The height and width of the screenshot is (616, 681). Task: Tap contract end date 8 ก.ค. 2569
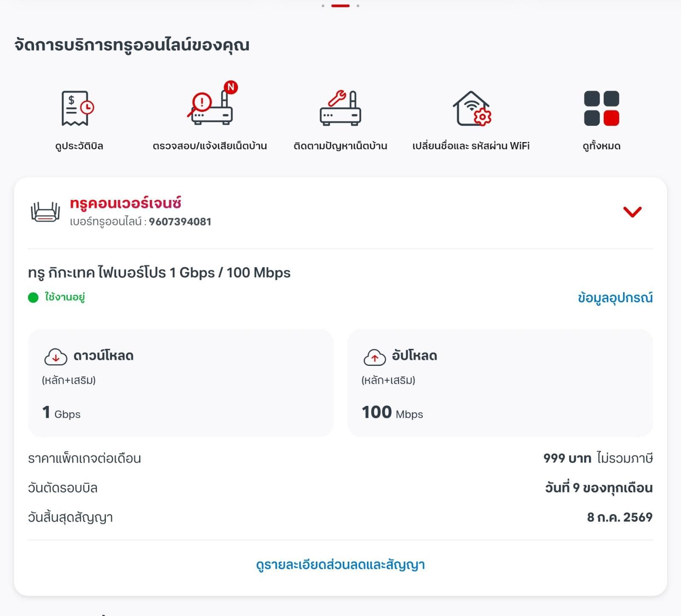(620, 517)
